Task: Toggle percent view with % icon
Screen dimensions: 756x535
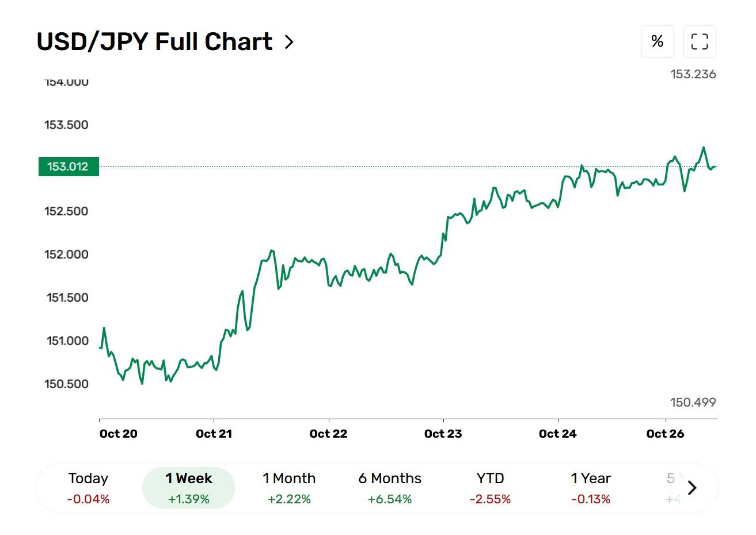Action: click(x=658, y=41)
